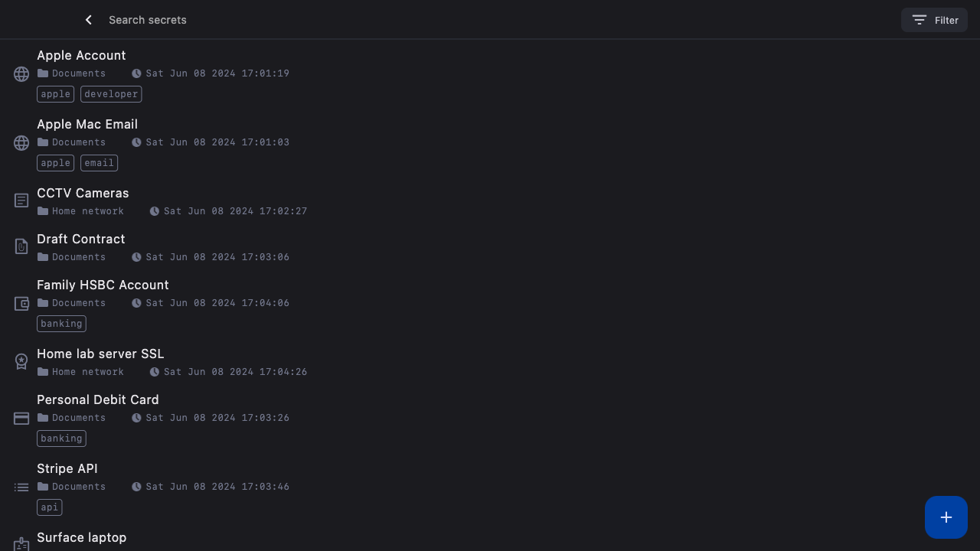980x551 pixels.
Task: Click the Home network folder under CCTV Cameras
Action: 87,211
